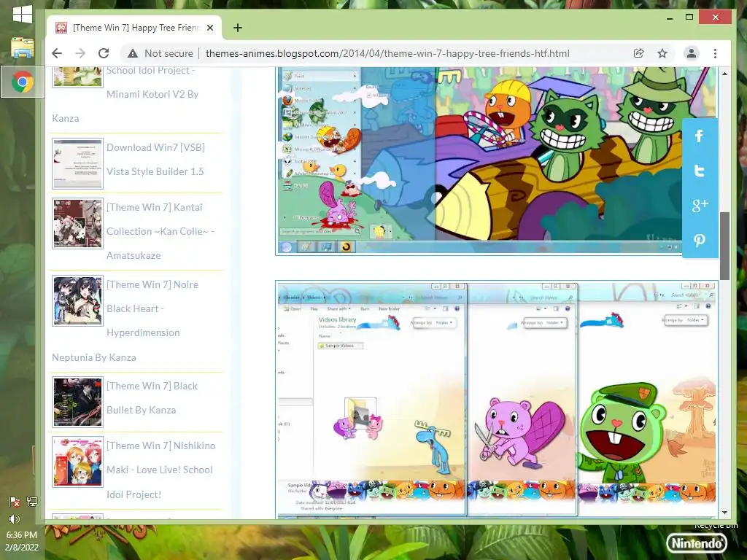Click Kantai Collection thumbnail

[77, 223]
